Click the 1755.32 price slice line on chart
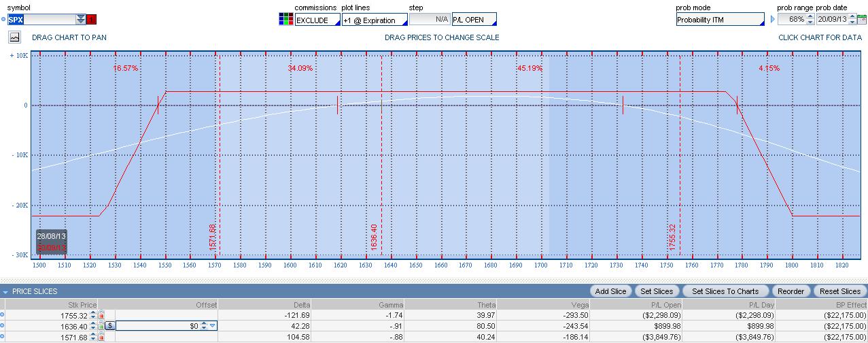Screen dimensions: 868x343 click(x=680, y=154)
